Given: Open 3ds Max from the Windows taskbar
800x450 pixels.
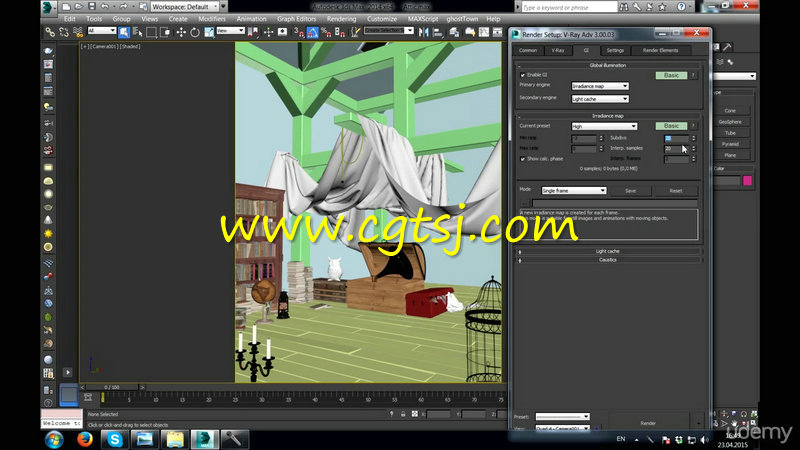Looking at the screenshot, I should (204, 439).
